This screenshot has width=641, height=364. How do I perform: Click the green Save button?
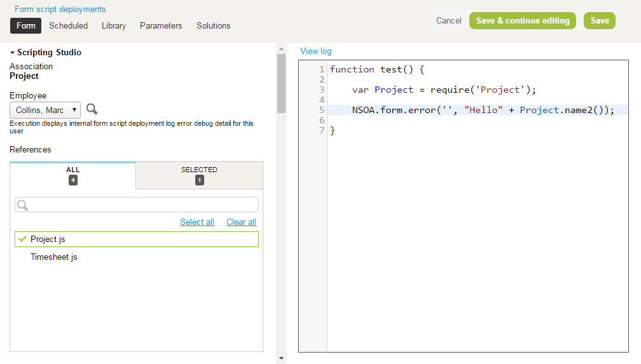click(x=600, y=20)
